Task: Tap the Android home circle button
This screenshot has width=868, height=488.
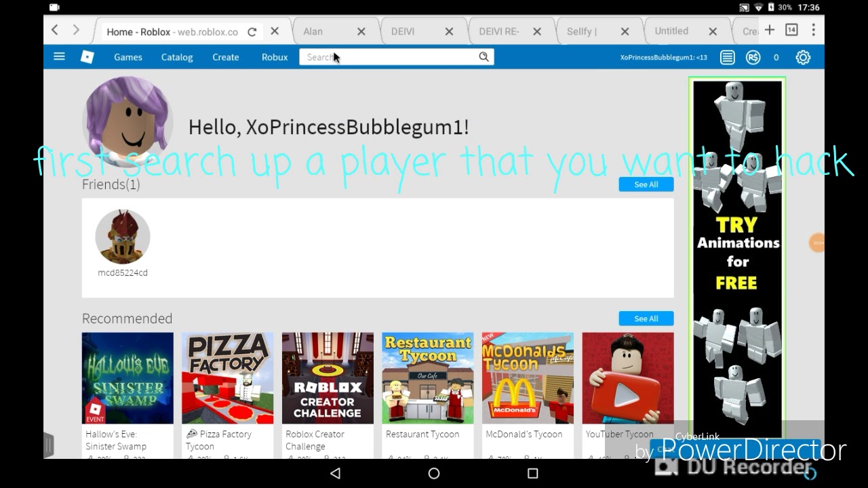Action: pos(434,474)
